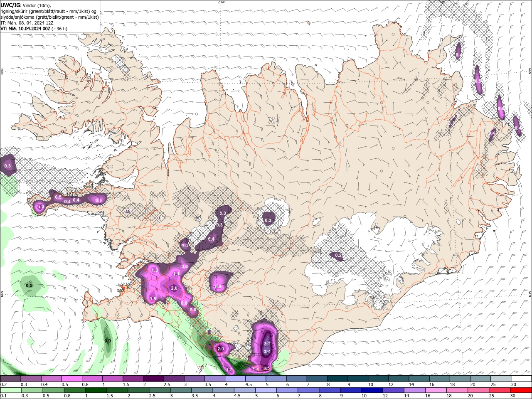The height and width of the screenshot is (399, 532).
Task: Select the grey-purple 0.2 swatch in snow legend
Action: 10,379
